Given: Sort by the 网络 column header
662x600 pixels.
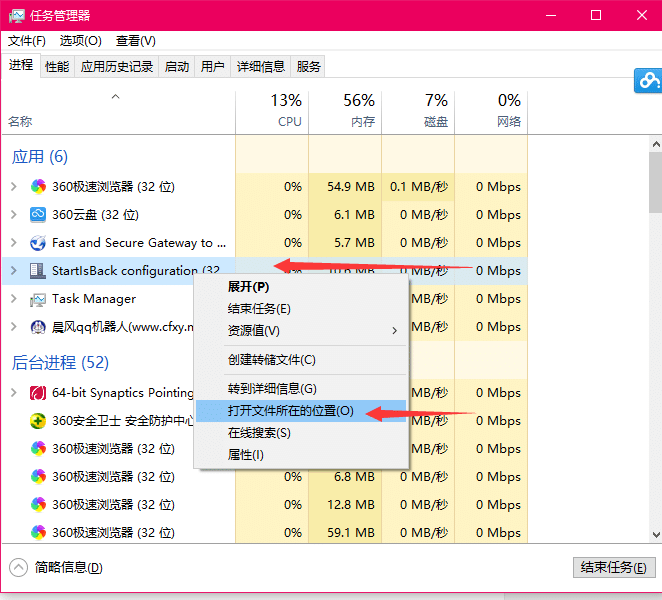Looking at the screenshot, I should pos(491,111).
